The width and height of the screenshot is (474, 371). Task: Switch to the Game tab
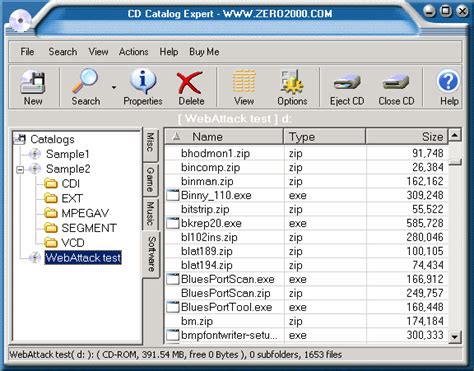point(150,180)
